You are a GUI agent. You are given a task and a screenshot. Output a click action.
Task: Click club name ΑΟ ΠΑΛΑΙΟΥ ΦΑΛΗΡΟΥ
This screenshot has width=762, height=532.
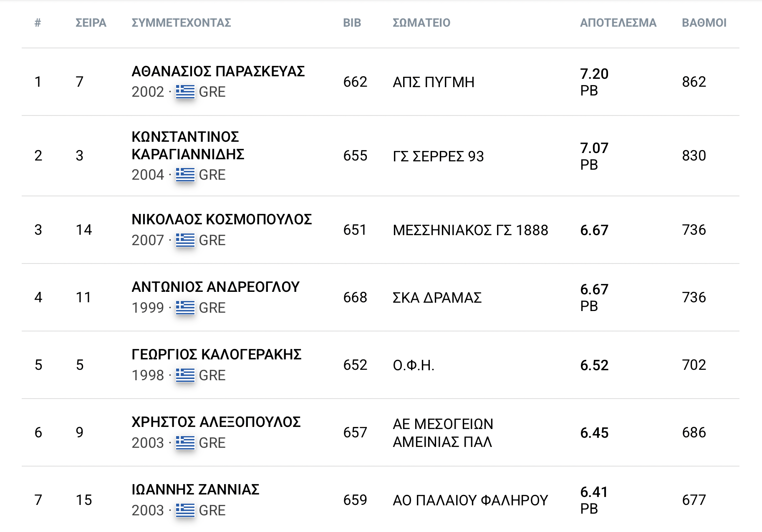[470, 500]
